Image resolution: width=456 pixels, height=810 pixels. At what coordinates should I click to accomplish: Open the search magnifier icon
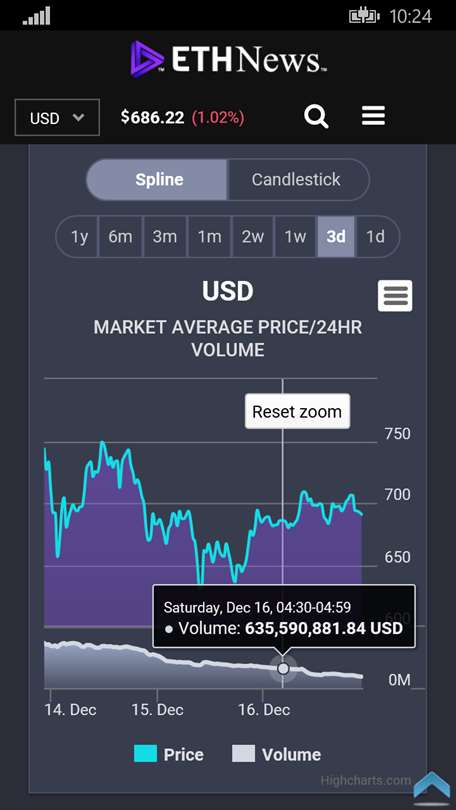pyautogui.click(x=316, y=116)
